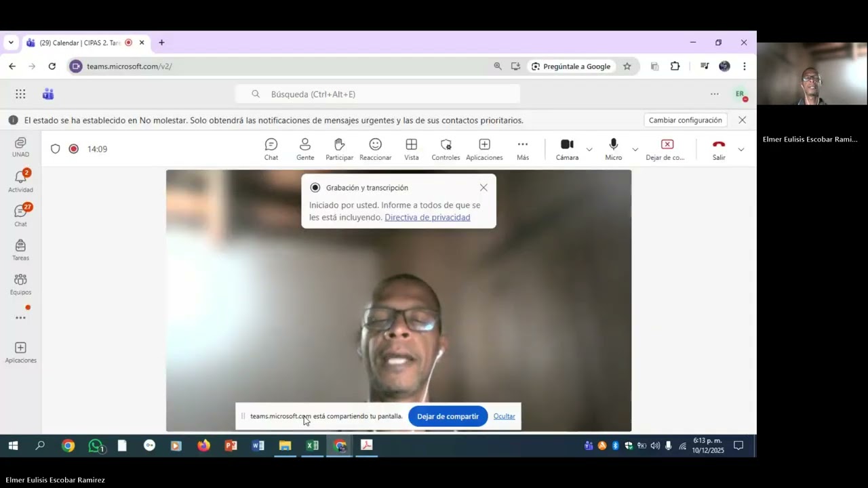
Task: Open the Chrome three-dot menu
Action: click(x=745, y=66)
